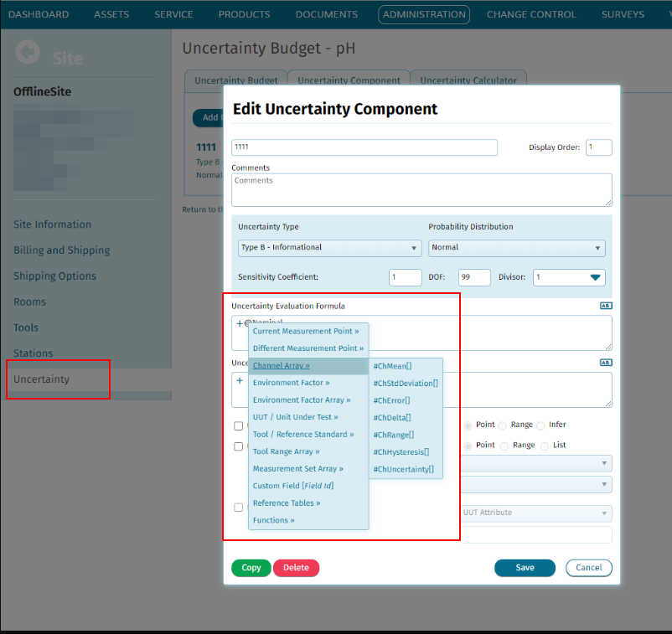
Task: Click the Sensitivity Coefficient field
Action: [x=405, y=277]
